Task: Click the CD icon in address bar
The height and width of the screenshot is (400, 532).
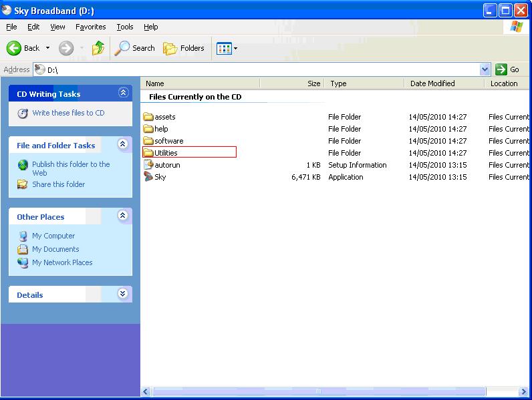Action: coord(39,69)
